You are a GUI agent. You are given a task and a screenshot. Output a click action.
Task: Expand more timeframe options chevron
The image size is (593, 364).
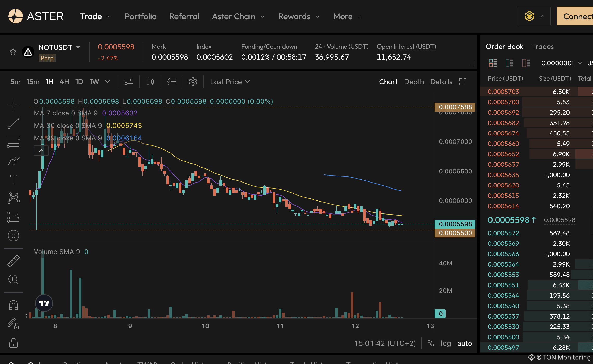pos(108,82)
